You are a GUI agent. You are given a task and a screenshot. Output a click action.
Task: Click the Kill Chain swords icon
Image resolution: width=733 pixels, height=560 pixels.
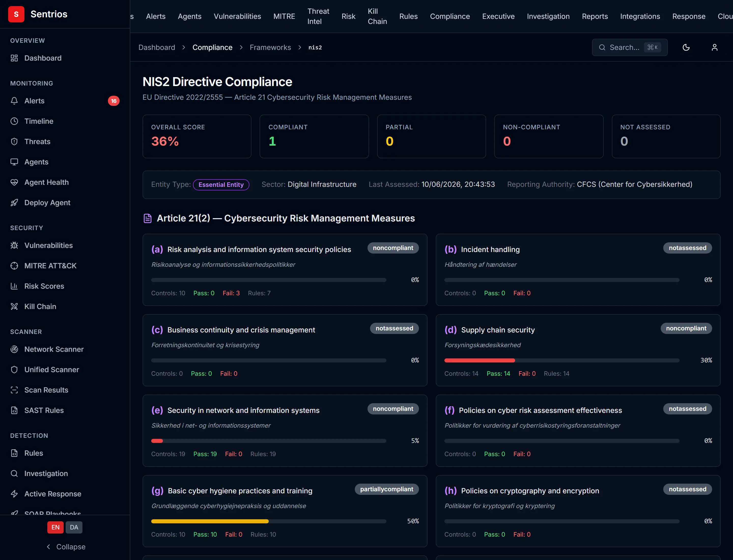(14, 306)
